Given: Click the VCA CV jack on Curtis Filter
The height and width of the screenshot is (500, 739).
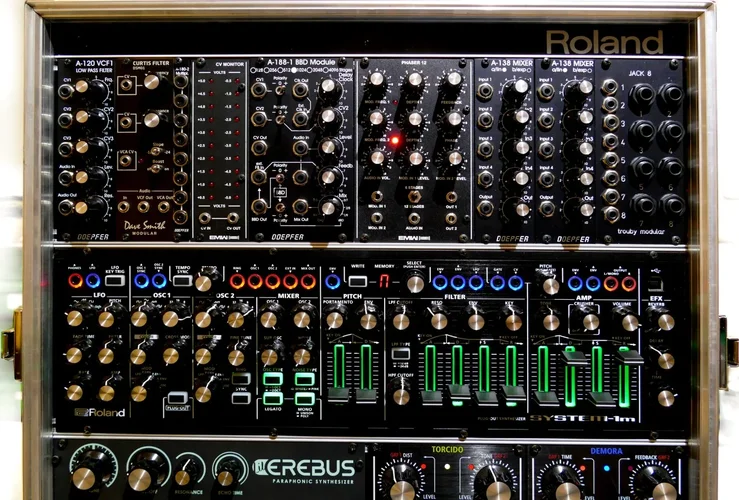Looking at the screenshot, I should 125,161.
